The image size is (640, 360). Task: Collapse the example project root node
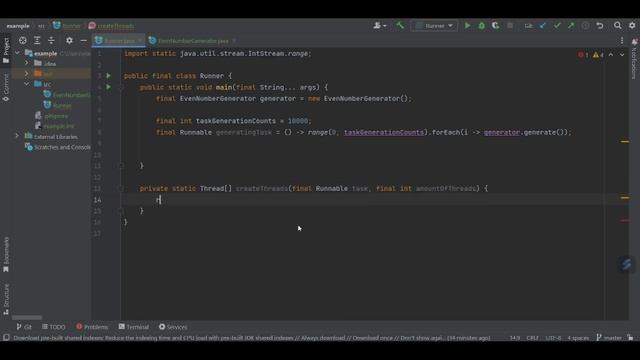[x=17, y=53]
